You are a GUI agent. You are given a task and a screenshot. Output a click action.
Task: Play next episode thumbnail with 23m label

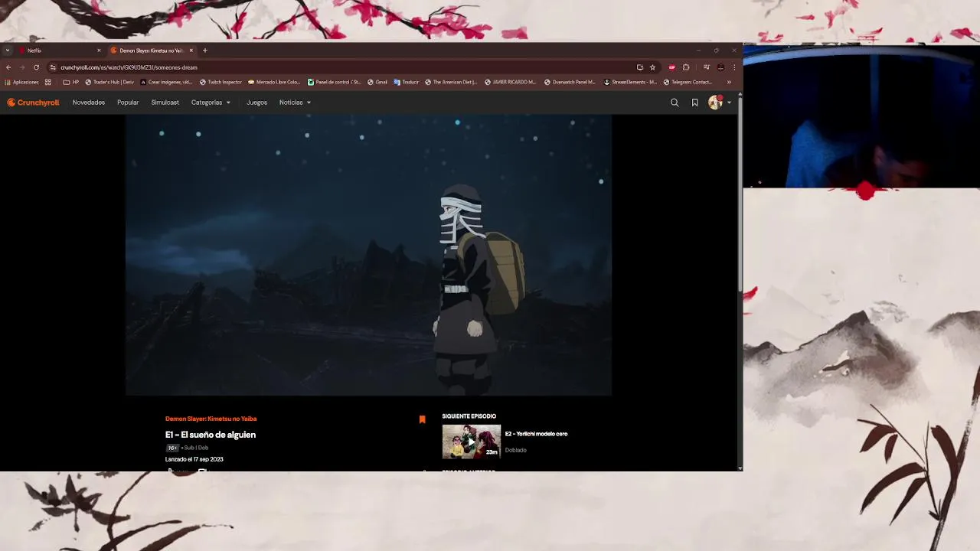pyautogui.click(x=471, y=442)
